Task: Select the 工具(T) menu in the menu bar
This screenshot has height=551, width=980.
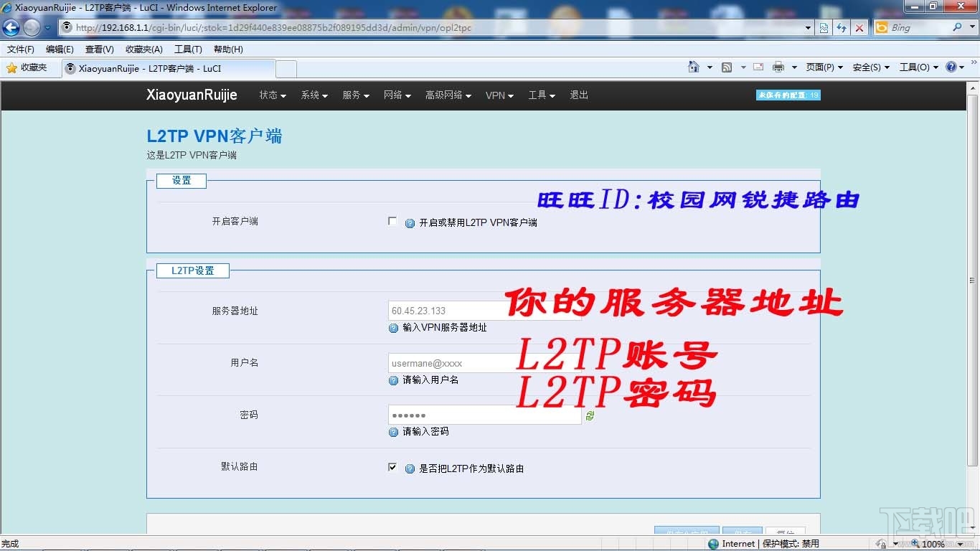Action: (x=188, y=49)
